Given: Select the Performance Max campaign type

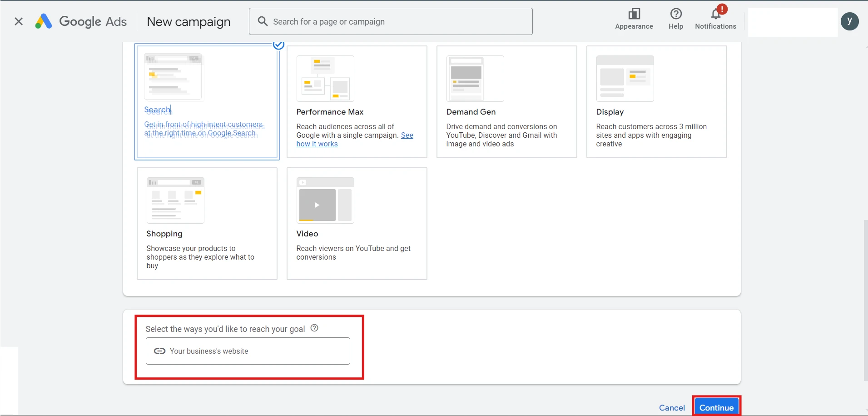Looking at the screenshot, I should (x=357, y=102).
